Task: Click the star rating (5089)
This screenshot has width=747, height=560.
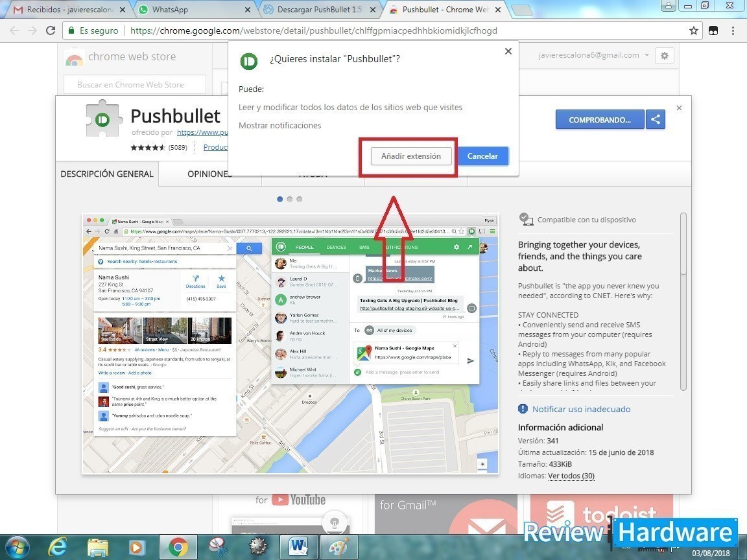Action: pos(159,148)
